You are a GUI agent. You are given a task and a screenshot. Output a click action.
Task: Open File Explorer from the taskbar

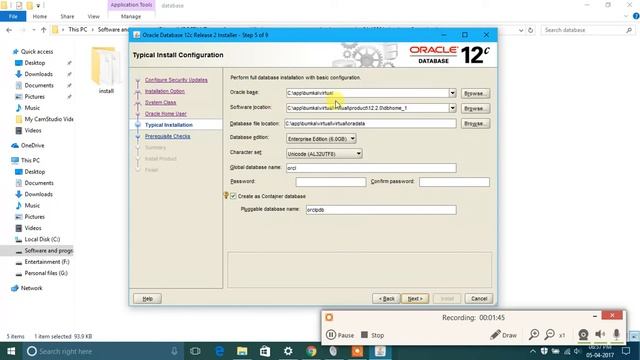[x=242, y=351]
